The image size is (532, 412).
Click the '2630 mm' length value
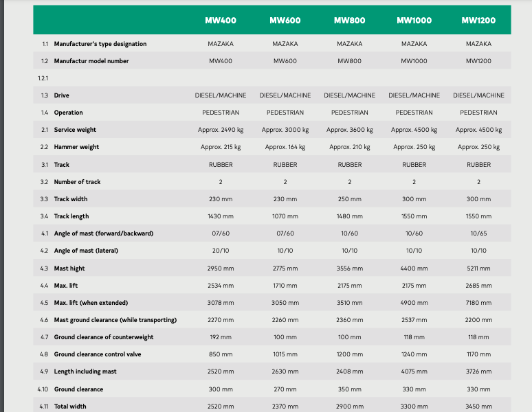pyautogui.click(x=285, y=371)
